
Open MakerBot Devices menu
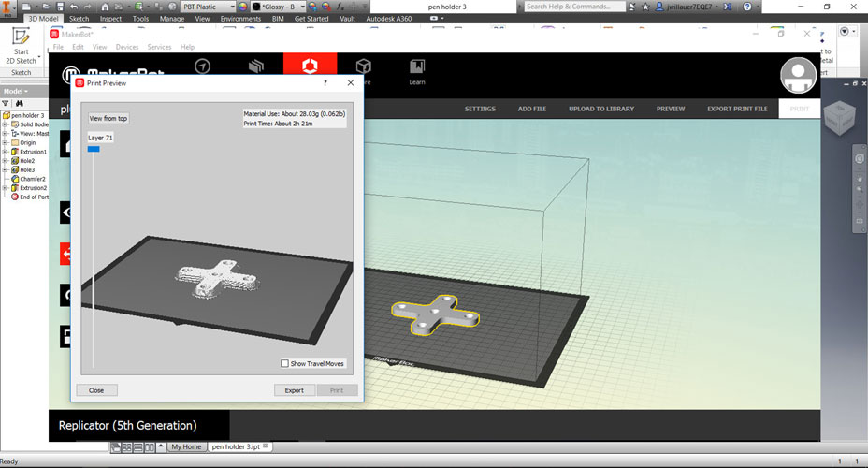click(x=127, y=47)
